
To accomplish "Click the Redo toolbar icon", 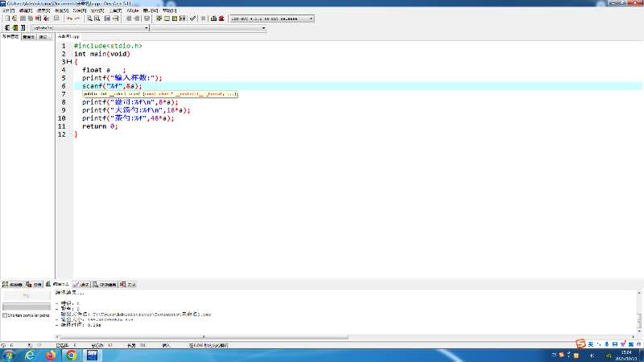I will (x=77, y=19).
